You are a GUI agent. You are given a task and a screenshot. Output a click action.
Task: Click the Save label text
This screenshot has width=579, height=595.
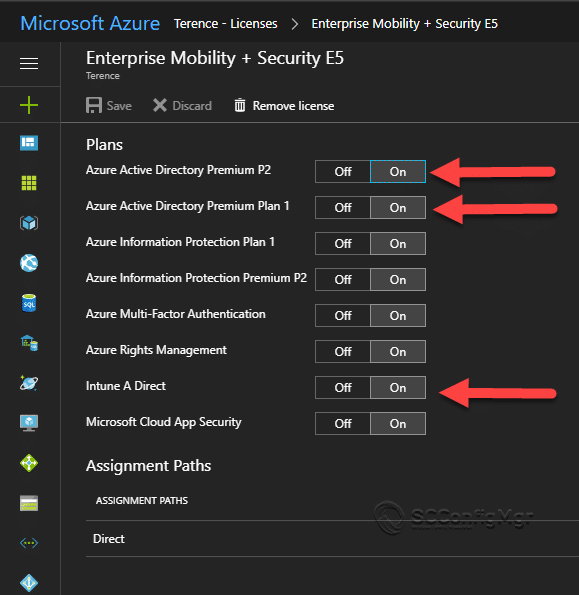pos(119,106)
